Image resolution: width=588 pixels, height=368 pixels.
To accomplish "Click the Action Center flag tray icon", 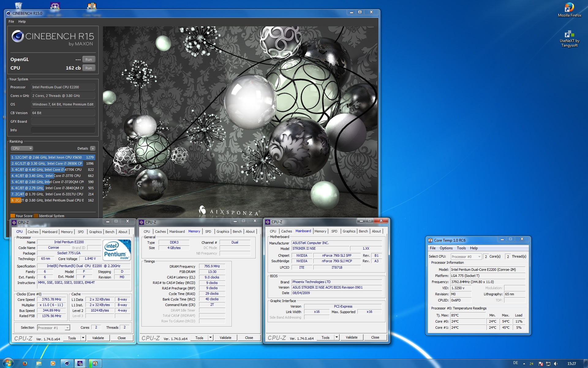I will (541, 364).
